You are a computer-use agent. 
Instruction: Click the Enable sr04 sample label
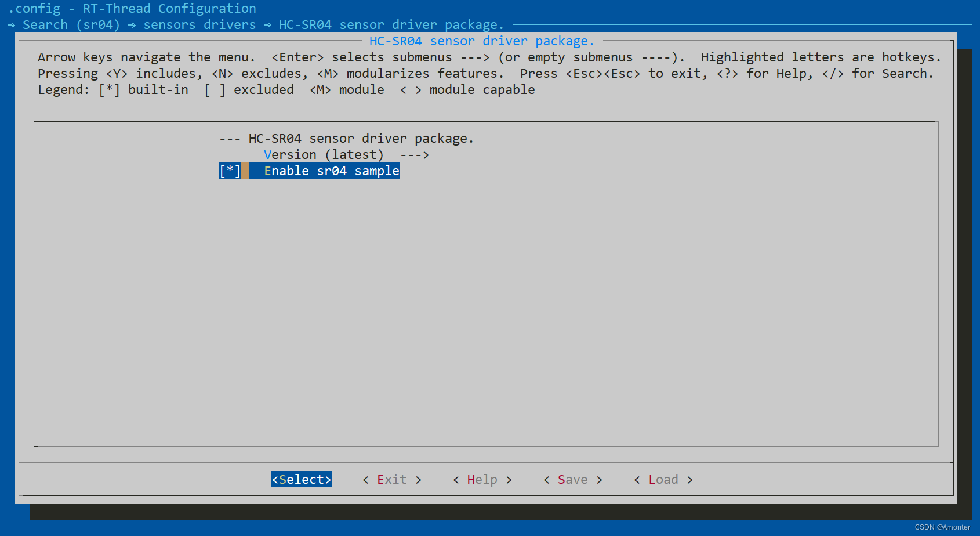pos(332,171)
